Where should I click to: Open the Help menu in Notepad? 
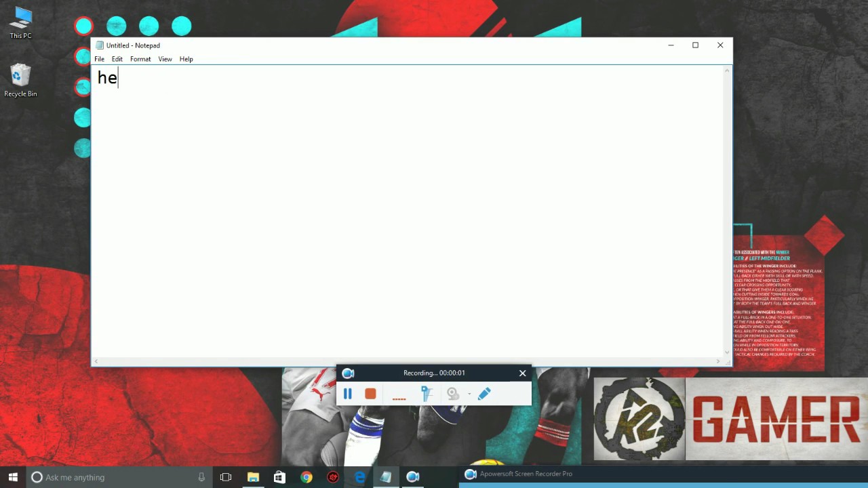186,59
